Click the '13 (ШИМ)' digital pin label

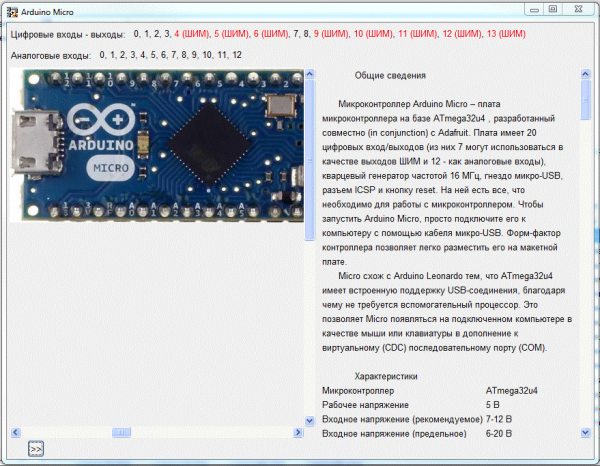(506, 34)
